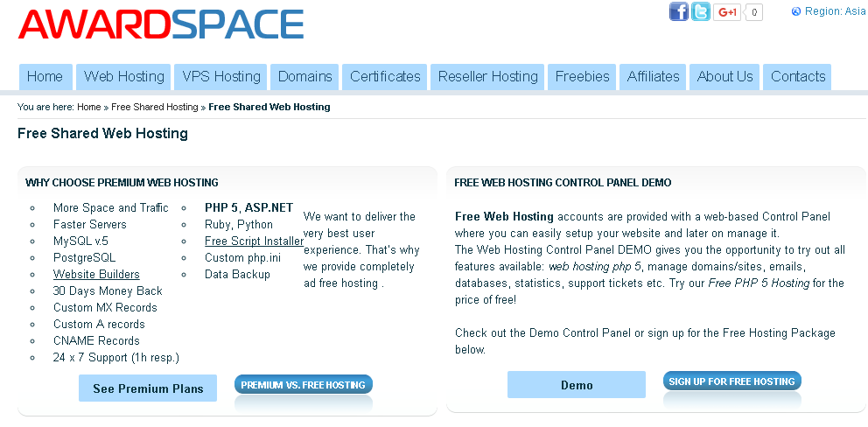The width and height of the screenshot is (868, 427).
Task: Click the Custom MX Records list item
Action: (x=105, y=307)
